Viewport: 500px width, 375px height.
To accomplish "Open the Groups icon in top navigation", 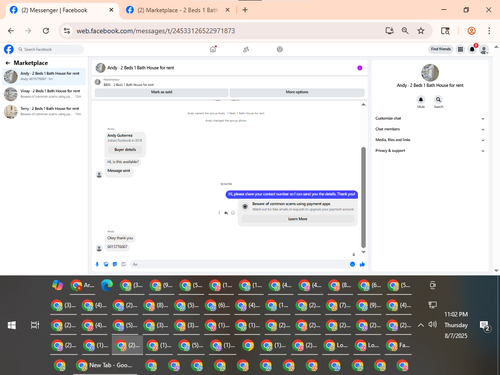I will point(280,49).
